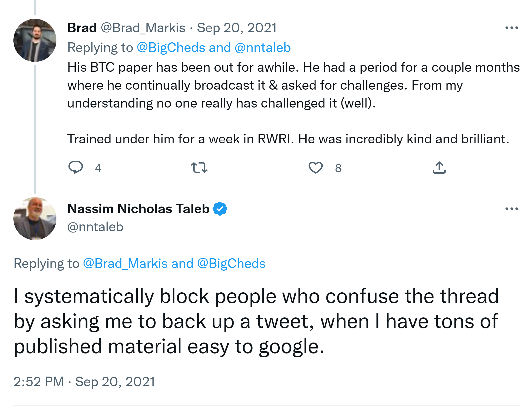Open @nntaleb mention in Brad's reply line
532x416 pixels.
pos(263,47)
